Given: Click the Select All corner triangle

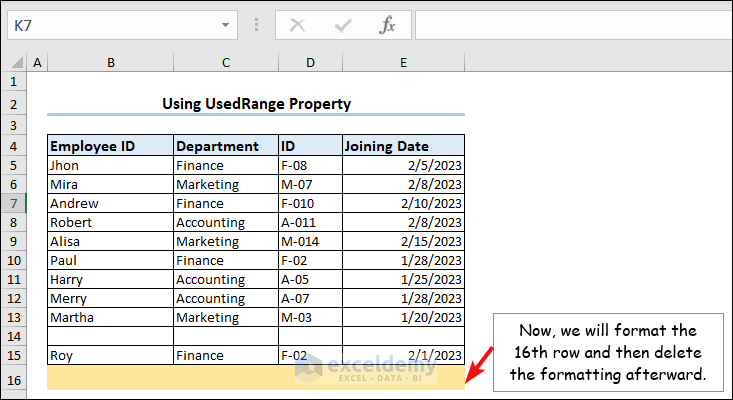Looking at the screenshot, I should pyautogui.click(x=14, y=62).
